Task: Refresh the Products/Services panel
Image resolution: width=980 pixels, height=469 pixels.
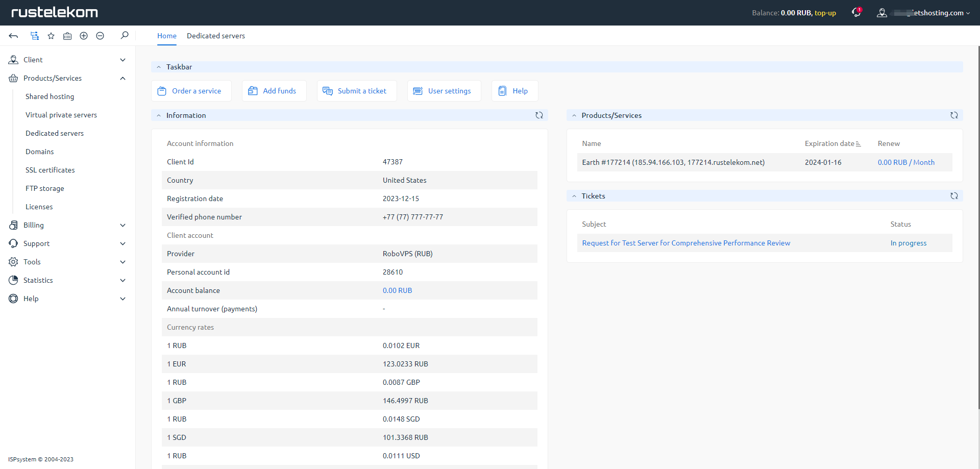Action: pos(954,115)
